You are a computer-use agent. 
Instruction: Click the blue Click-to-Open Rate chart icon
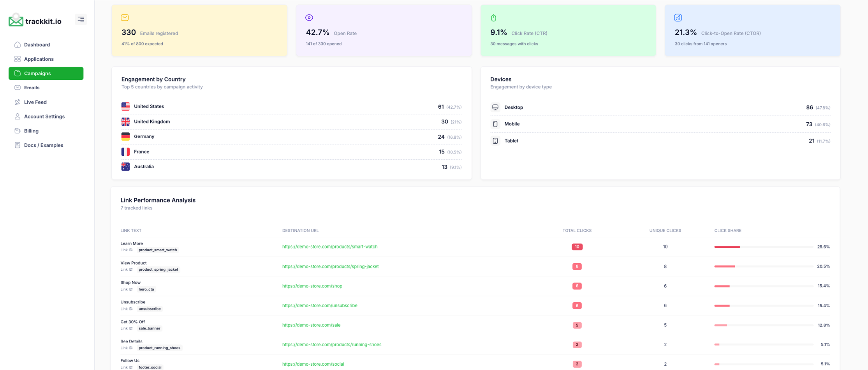(x=678, y=17)
